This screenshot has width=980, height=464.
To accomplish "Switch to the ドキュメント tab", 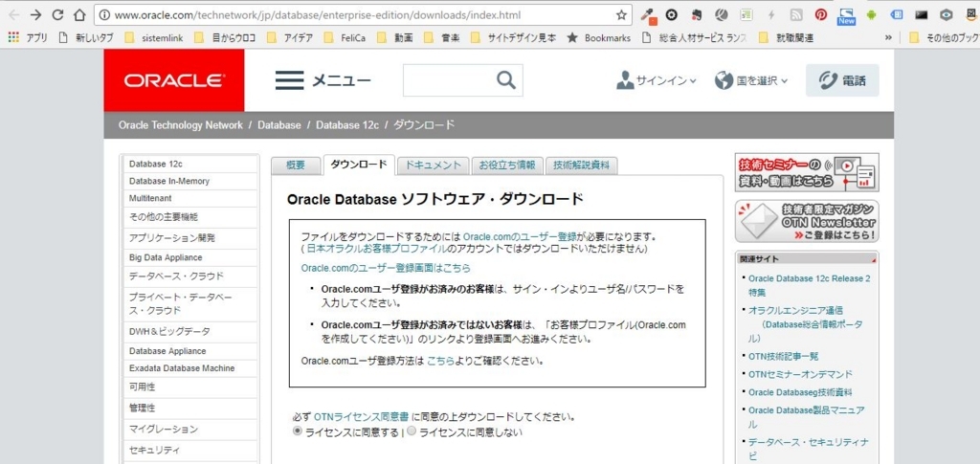I will 434,165.
